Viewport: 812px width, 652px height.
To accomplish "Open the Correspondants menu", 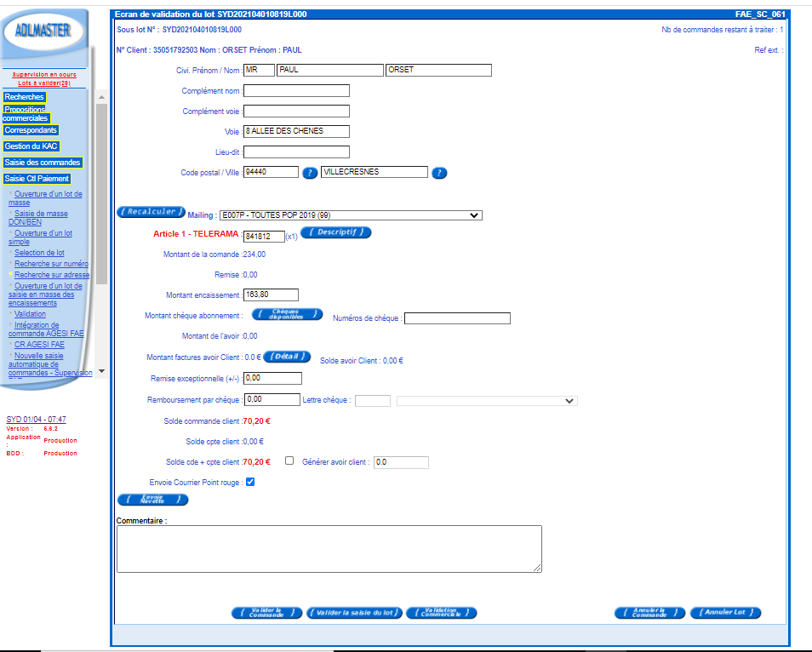I will point(31,130).
